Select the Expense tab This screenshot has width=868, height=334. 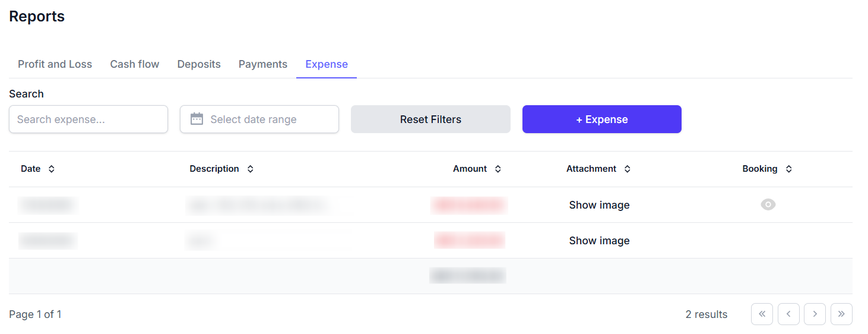point(327,64)
